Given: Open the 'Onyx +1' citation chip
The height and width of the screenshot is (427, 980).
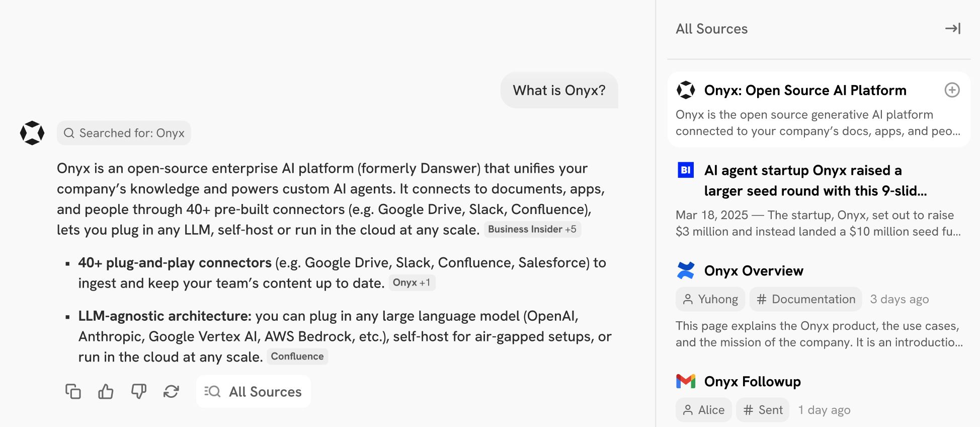Looking at the screenshot, I should 412,282.
